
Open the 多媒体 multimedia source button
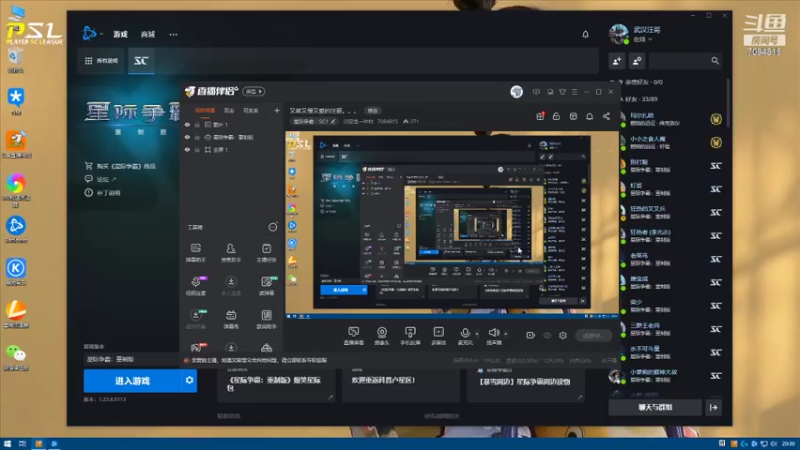coord(438,336)
